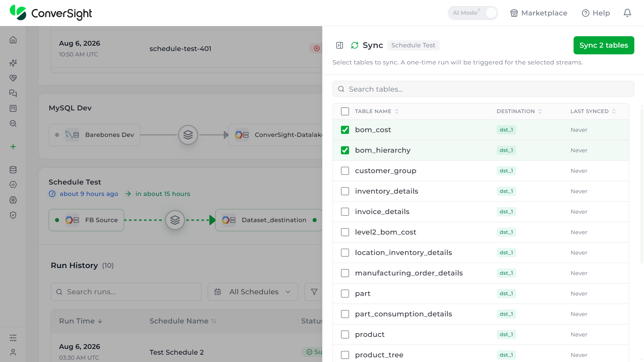
Task: Open the Marketplace menu
Action: click(539, 13)
